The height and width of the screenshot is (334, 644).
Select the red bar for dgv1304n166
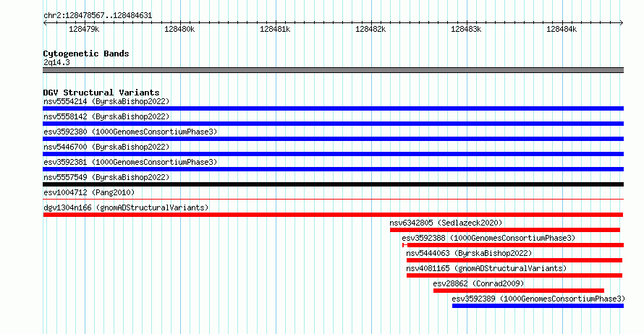333,215
